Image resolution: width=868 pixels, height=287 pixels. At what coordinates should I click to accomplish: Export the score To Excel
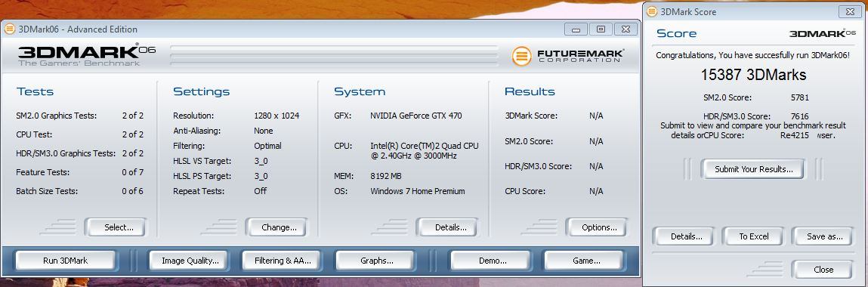tap(753, 236)
